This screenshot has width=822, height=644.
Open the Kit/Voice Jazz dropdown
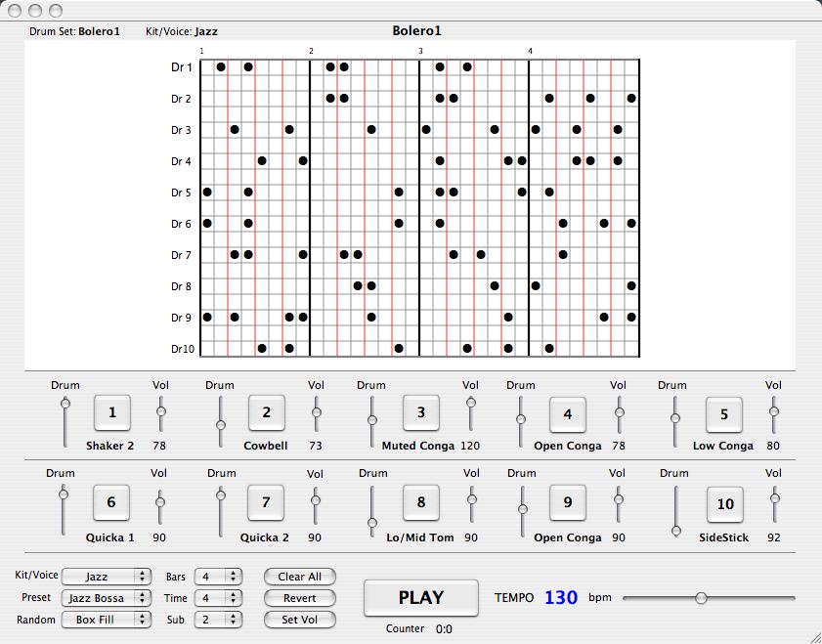(x=107, y=577)
